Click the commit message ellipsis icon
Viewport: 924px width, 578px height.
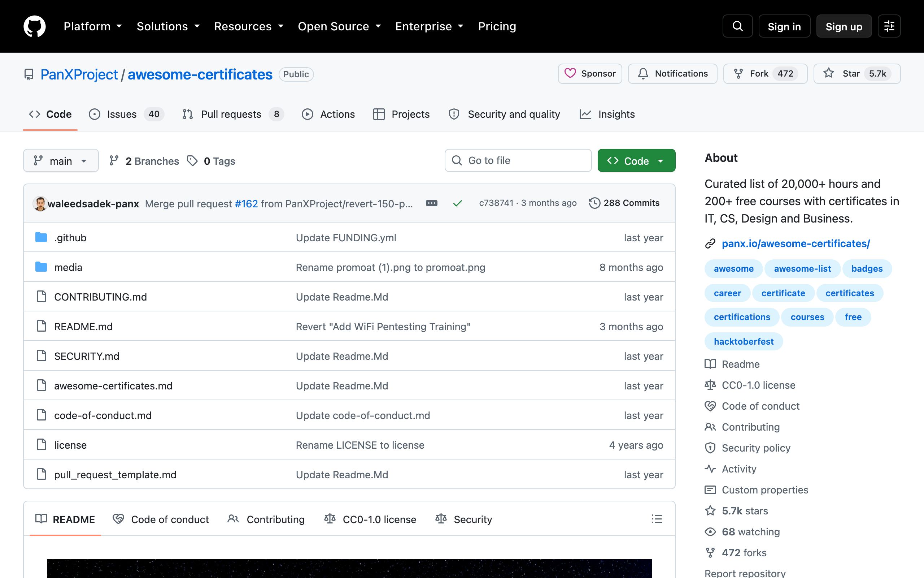click(431, 203)
